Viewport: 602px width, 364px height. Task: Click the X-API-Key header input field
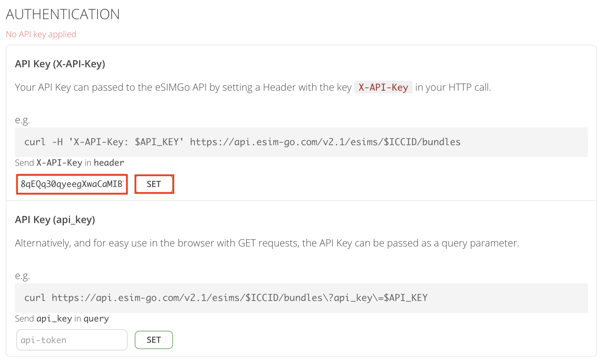click(72, 184)
